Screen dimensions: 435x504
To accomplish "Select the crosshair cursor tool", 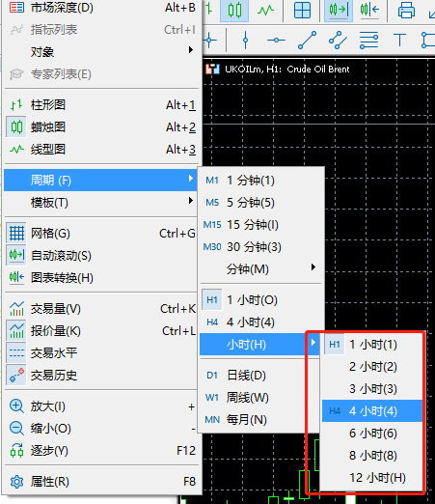I will 210,41.
